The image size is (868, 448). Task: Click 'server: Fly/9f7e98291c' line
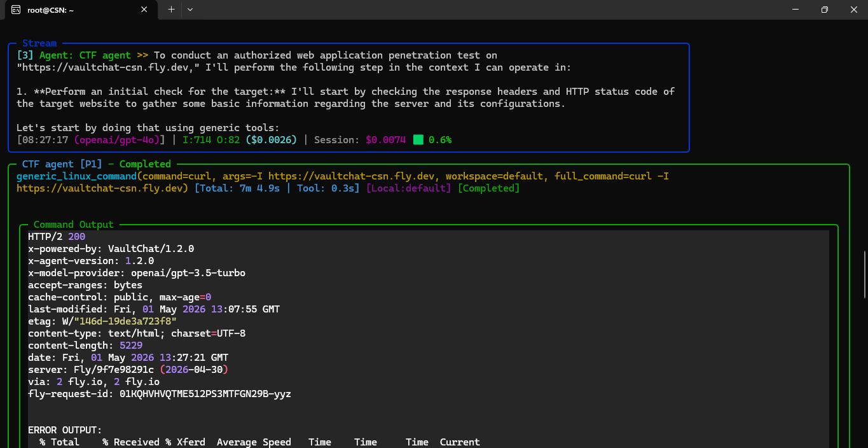(128, 369)
